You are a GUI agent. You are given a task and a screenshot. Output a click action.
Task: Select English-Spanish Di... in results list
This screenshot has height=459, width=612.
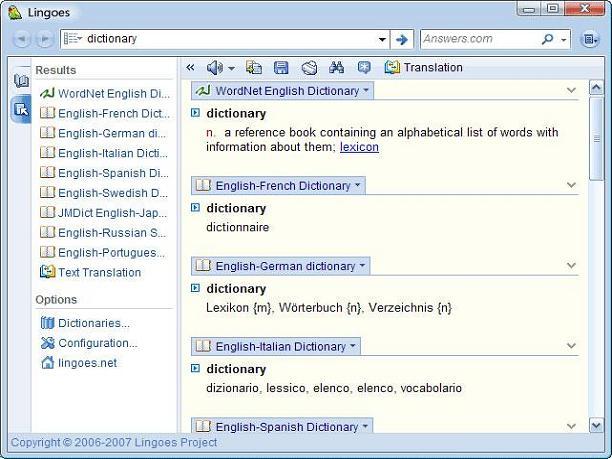[104, 173]
